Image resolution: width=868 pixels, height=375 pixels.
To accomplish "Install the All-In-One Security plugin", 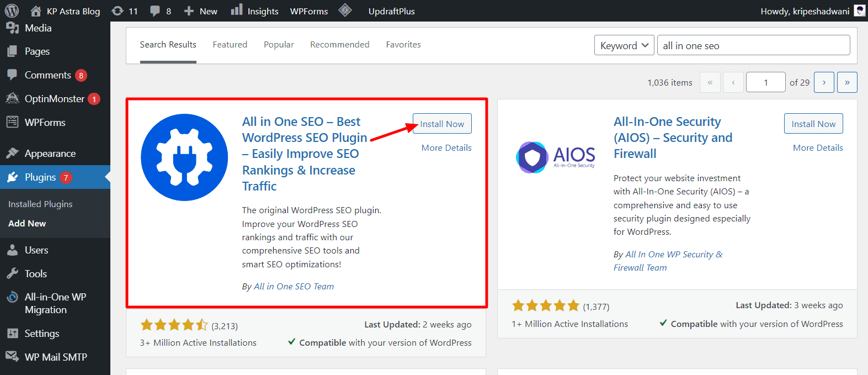I will 813,124.
